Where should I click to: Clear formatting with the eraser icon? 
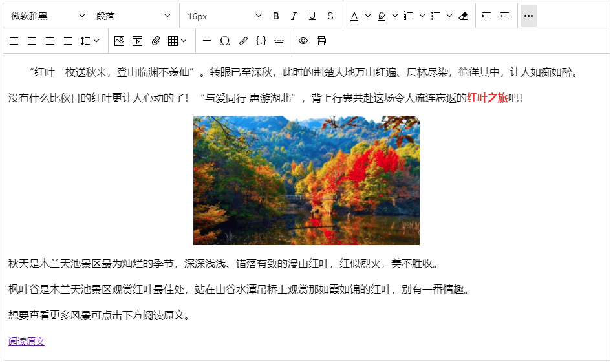[x=463, y=16]
